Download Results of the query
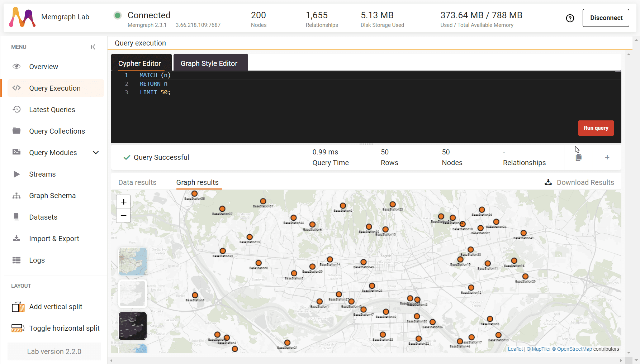 click(579, 182)
